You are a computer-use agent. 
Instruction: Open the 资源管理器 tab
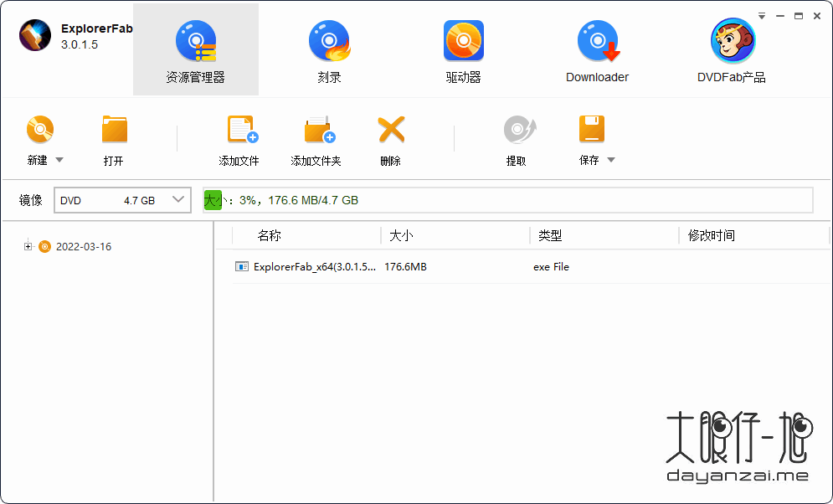point(196,49)
